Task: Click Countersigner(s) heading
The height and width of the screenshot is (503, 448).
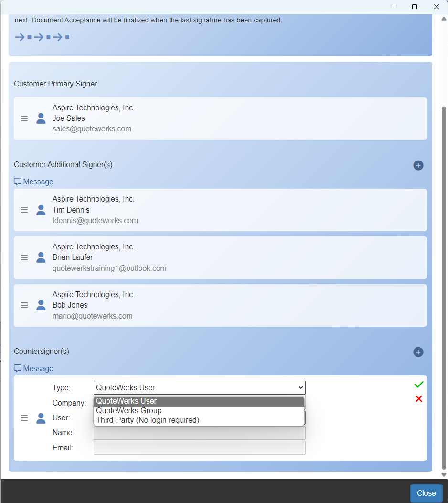Action: tap(42, 351)
